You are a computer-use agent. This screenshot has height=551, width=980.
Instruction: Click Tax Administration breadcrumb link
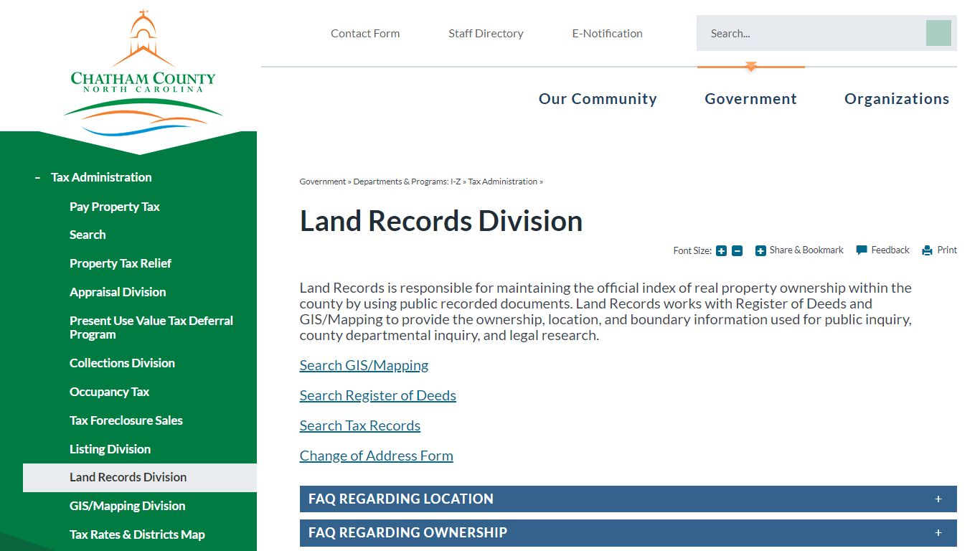(x=503, y=182)
